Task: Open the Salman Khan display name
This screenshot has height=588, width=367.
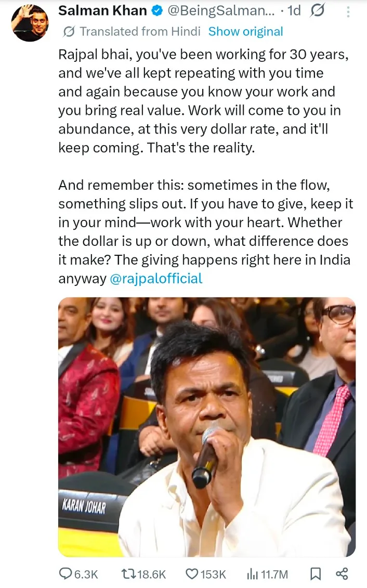Action: click(102, 11)
